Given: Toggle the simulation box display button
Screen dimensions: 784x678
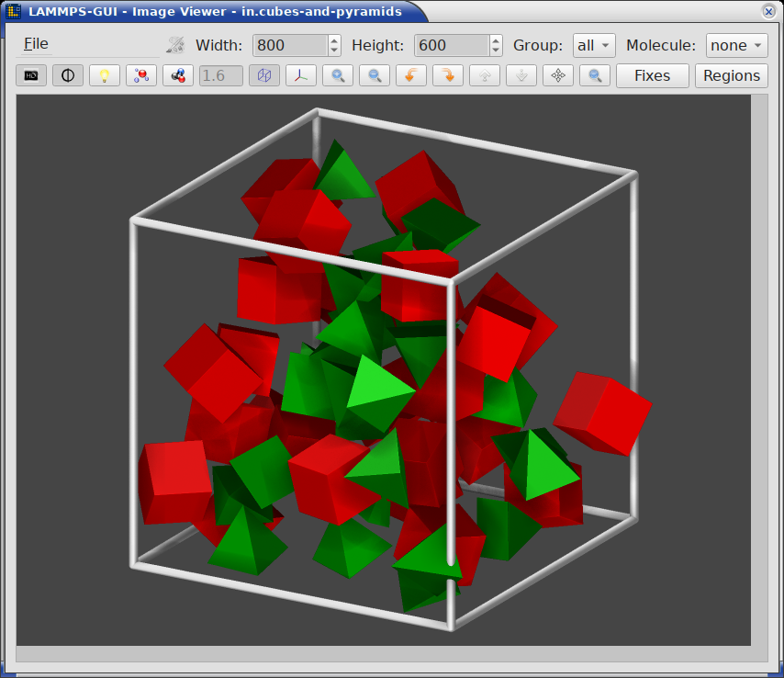Looking at the screenshot, I should [x=264, y=75].
